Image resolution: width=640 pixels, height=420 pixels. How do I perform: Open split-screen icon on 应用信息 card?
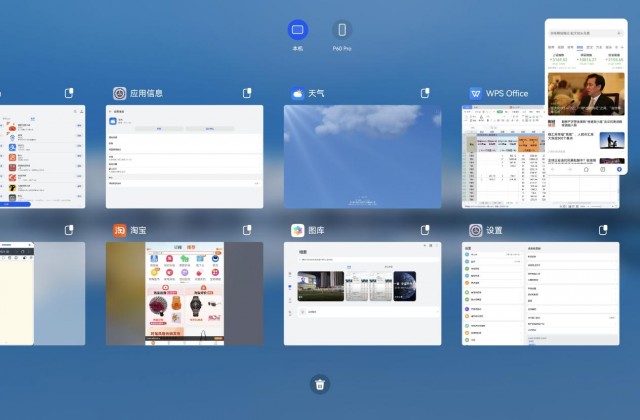click(x=247, y=93)
